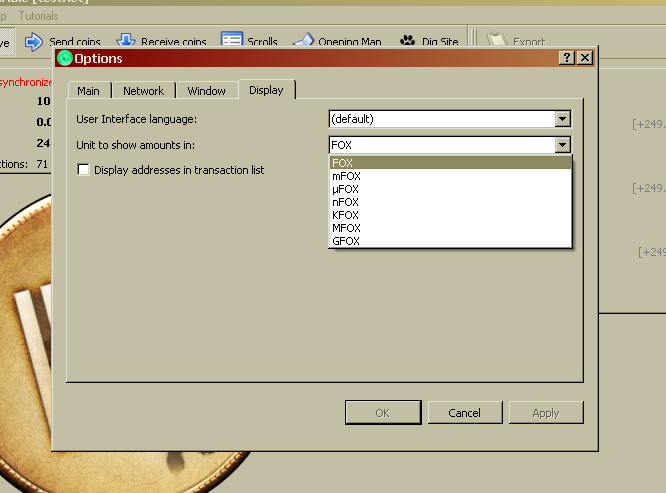Click the Send coins arrow icon
The width and height of the screenshot is (666, 493).
(x=34, y=42)
